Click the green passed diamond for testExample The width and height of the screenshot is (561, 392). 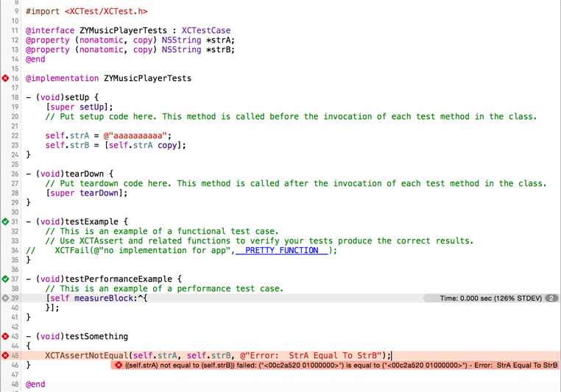pos(5,221)
